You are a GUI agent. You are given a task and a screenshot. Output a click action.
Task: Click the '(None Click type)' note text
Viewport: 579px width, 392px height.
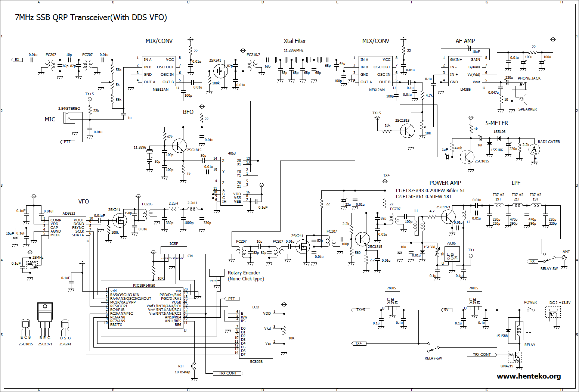point(246,279)
